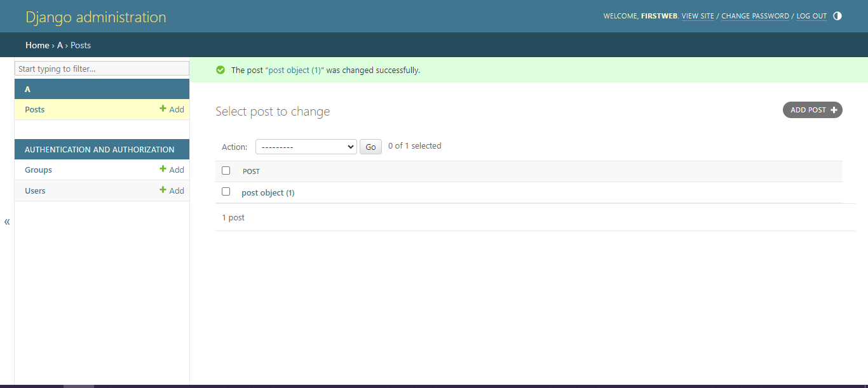Image resolution: width=868 pixels, height=388 pixels.
Task: Open the Change Password link
Action: [755, 16]
